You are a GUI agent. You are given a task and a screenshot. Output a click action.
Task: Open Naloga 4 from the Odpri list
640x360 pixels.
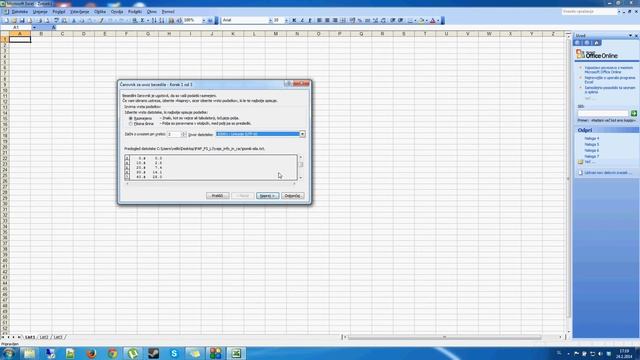click(592, 138)
